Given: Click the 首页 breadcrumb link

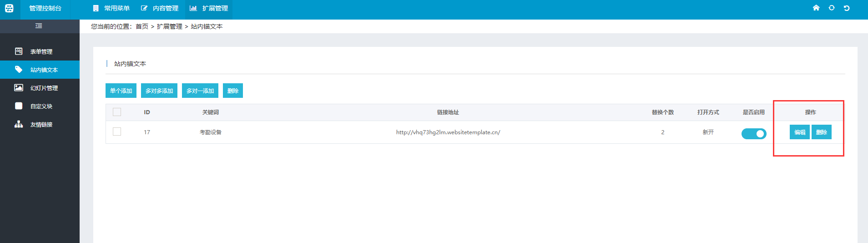Looking at the screenshot, I should click(x=142, y=26).
